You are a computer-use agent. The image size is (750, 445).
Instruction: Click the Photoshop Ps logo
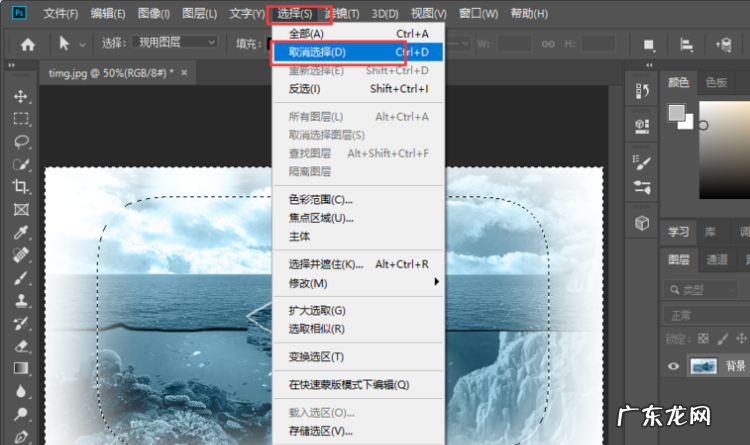[x=19, y=12]
